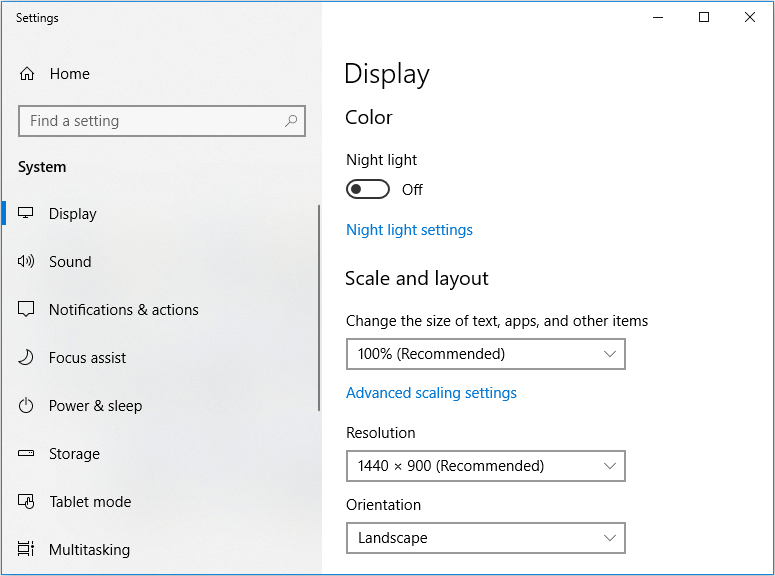Open Night light settings link
This screenshot has height=576, width=775.
click(x=409, y=230)
